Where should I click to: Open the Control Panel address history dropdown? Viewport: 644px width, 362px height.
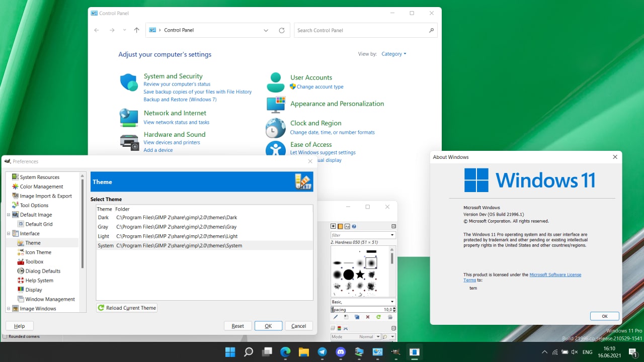pos(266,30)
